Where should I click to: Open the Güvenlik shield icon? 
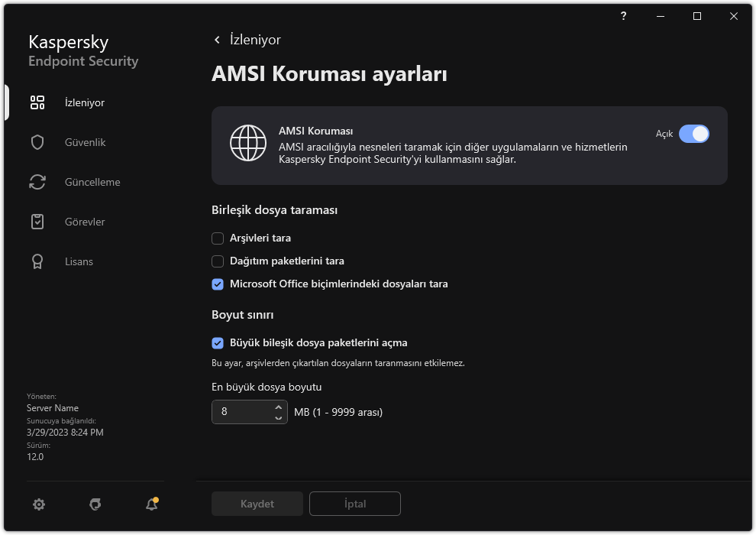pos(37,142)
